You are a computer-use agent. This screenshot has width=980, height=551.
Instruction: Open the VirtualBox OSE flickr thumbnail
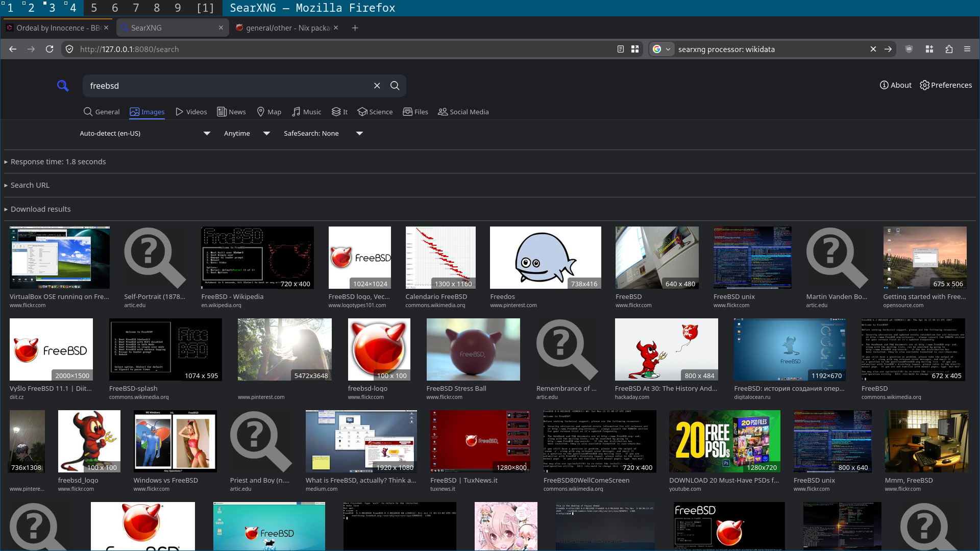[60, 258]
